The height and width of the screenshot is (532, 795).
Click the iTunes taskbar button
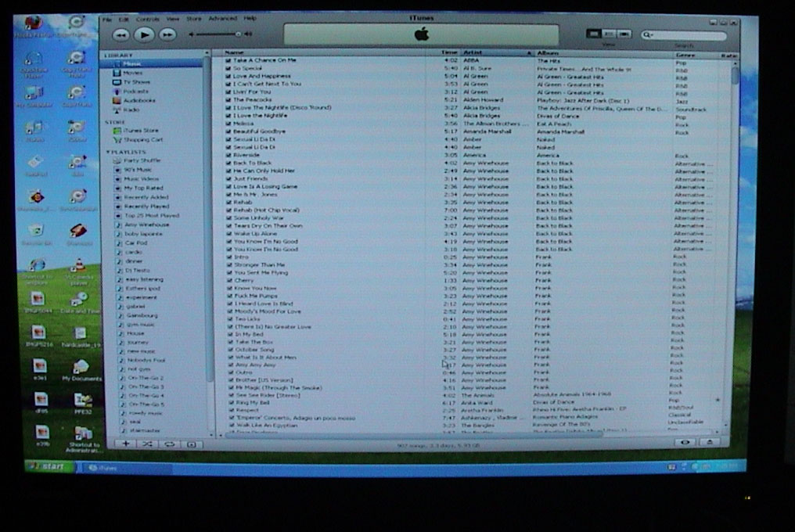[127, 468]
